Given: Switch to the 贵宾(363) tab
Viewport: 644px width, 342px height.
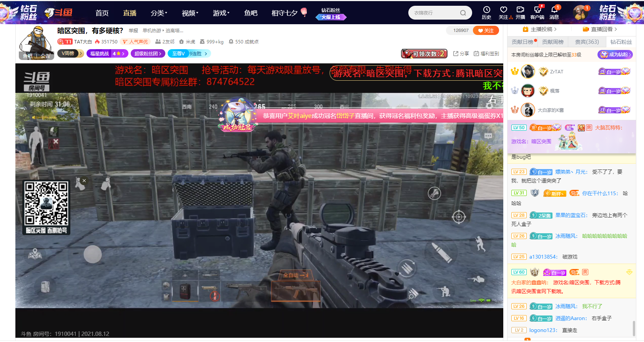Looking at the screenshot, I should pos(587,42).
